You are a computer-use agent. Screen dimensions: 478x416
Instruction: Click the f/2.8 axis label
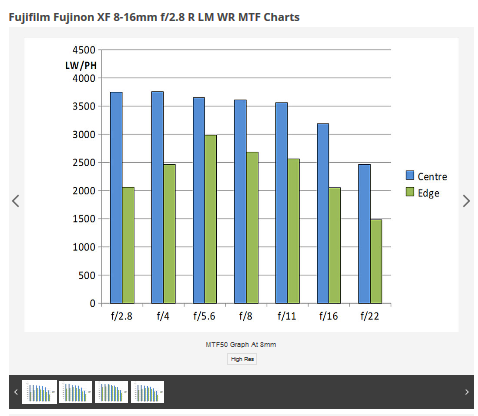click(122, 316)
